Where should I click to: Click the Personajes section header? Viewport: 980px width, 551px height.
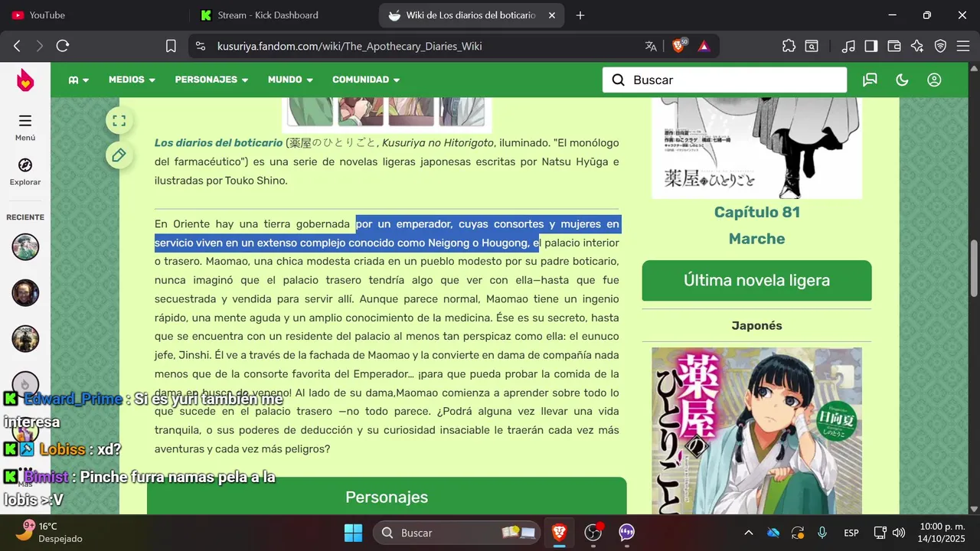point(387,497)
